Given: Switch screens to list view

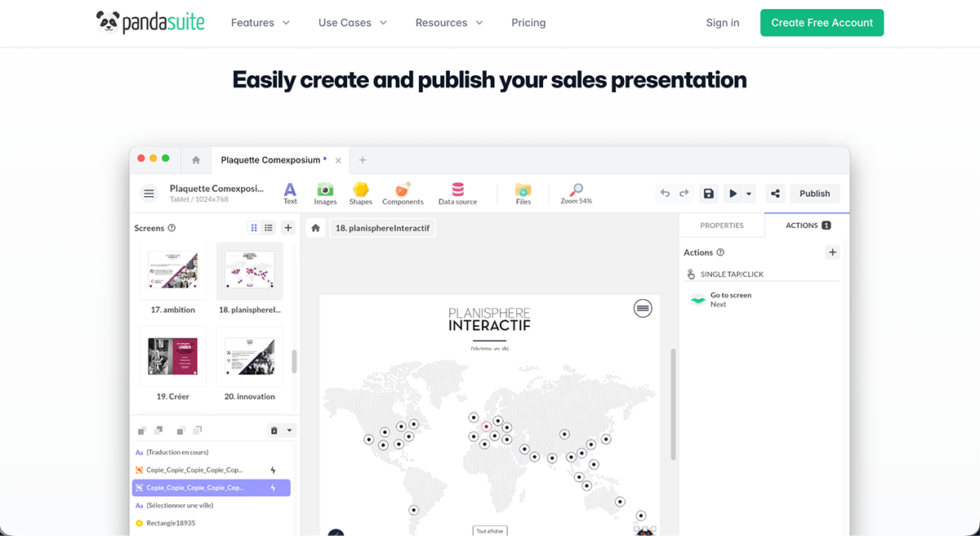Looking at the screenshot, I should coord(269,228).
